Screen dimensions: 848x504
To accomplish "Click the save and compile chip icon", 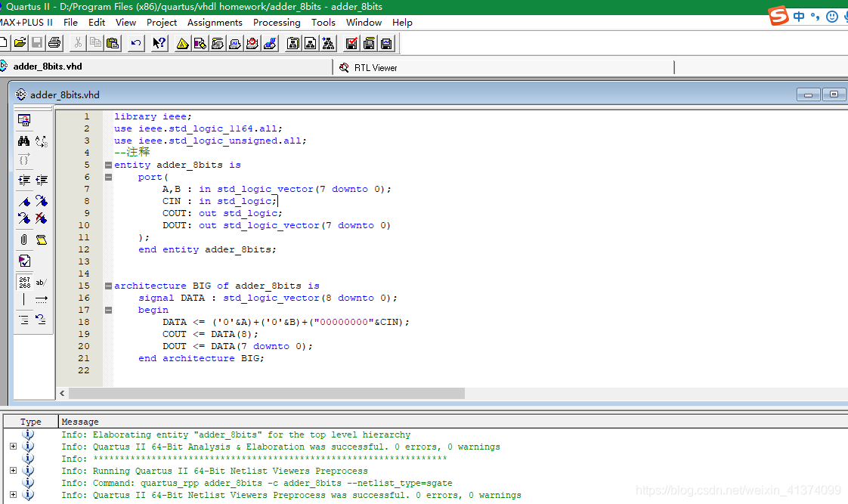I will click(x=369, y=43).
